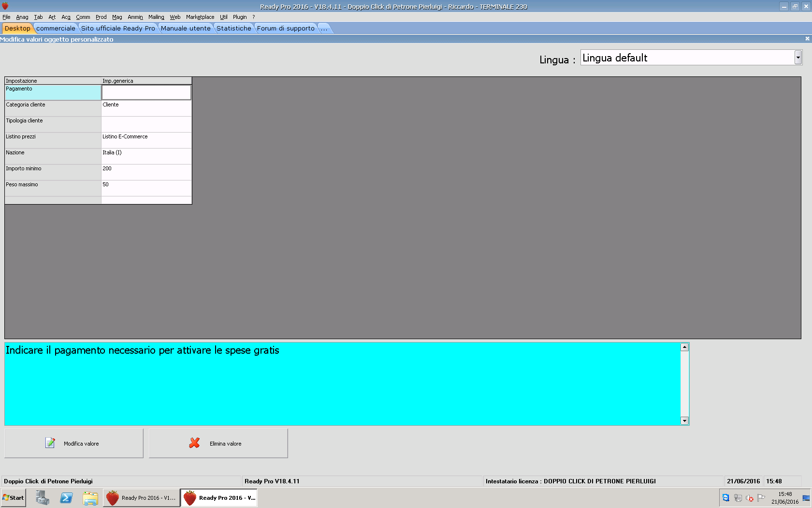Click the description box scroll up arrow
Screen dimensions: 812x508
tap(684, 347)
